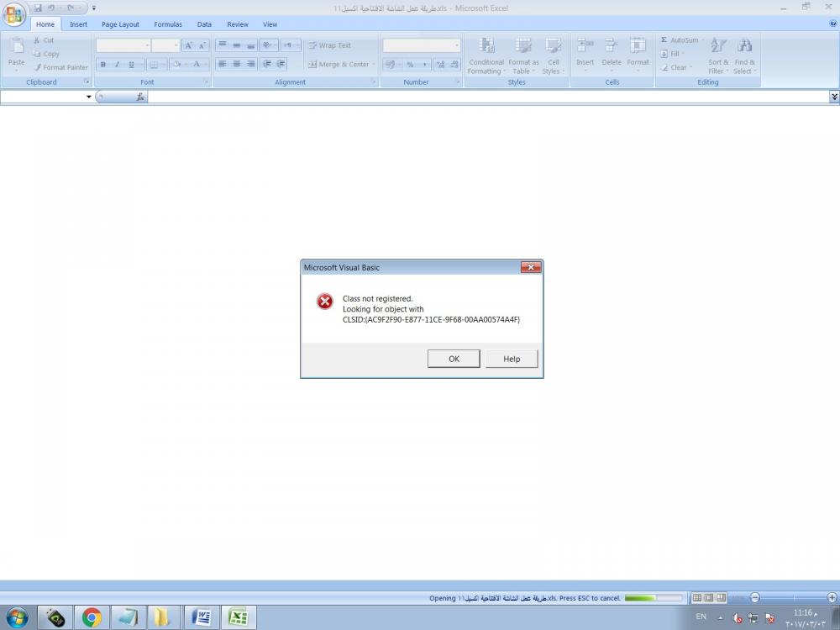
Task: Click the Decrease Decimal icon
Action: (x=454, y=65)
